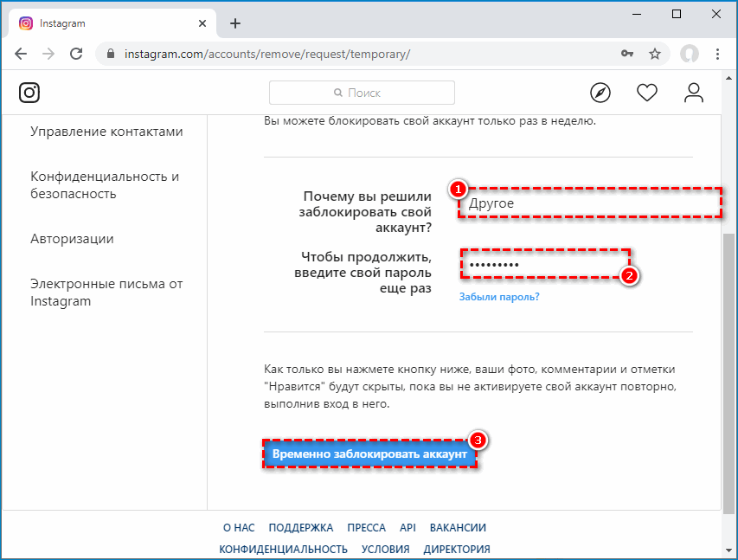Viewport: 738px width, 560px height.
Task: Expand the block reason dropdown showing Другое
Action: coord(590,203)
